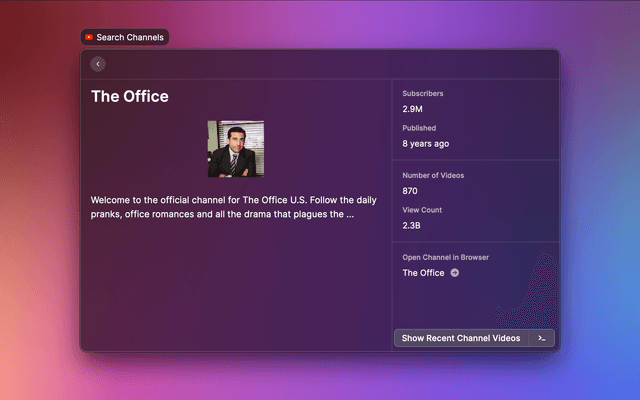640x400 pixels.
Task: Click the Published label
Action: tap(419, 128)
